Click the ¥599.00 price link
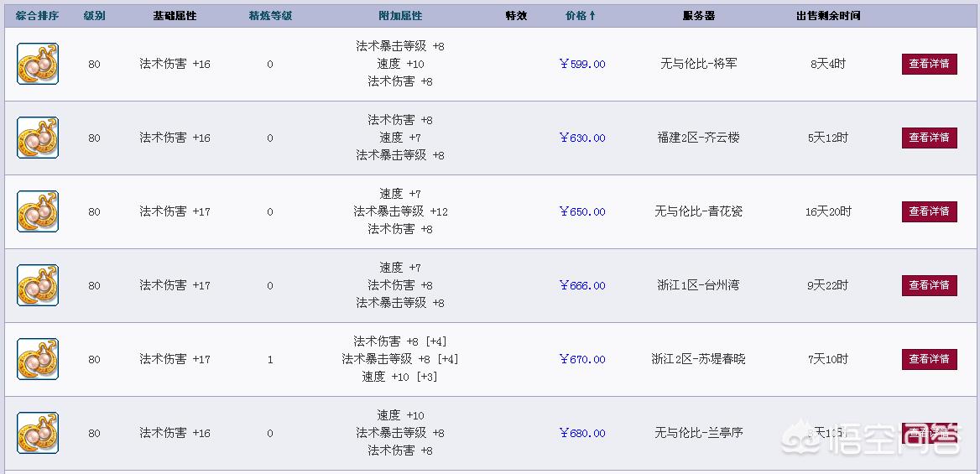 click(x=582, y=64)
